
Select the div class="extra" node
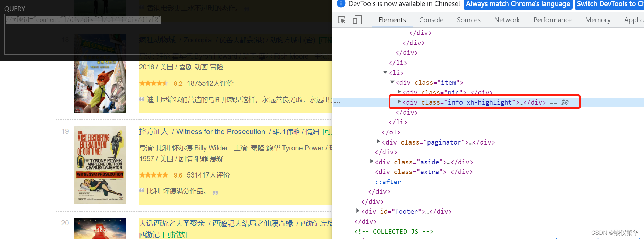pyautogui.click(x=424, y=172)
